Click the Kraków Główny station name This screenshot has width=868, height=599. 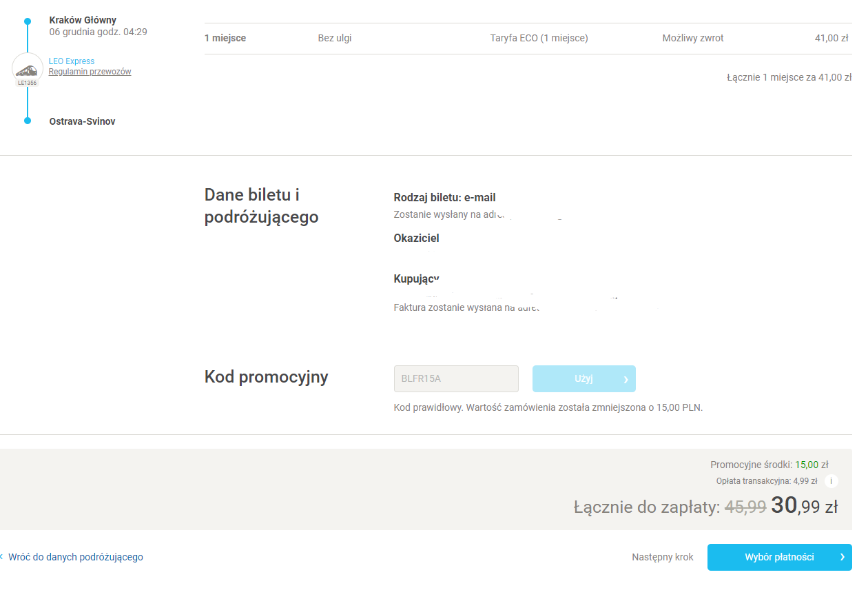[83, 20]
